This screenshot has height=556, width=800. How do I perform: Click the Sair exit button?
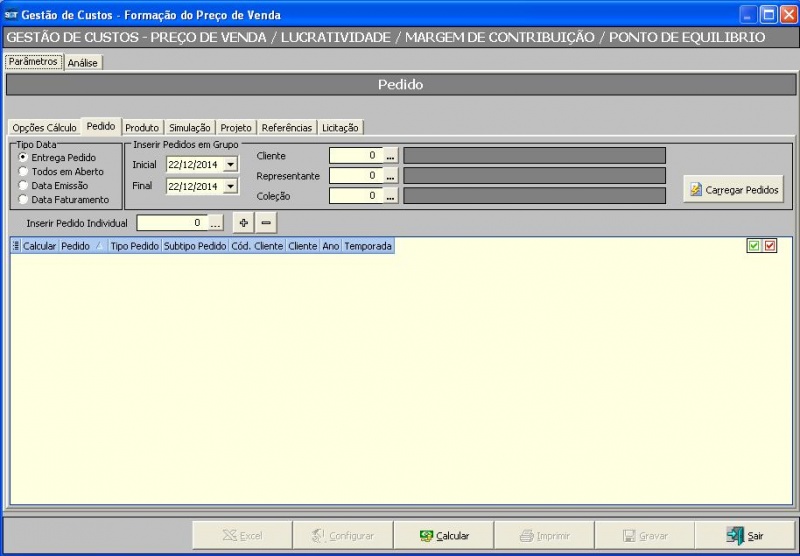[x=745, y=536]
